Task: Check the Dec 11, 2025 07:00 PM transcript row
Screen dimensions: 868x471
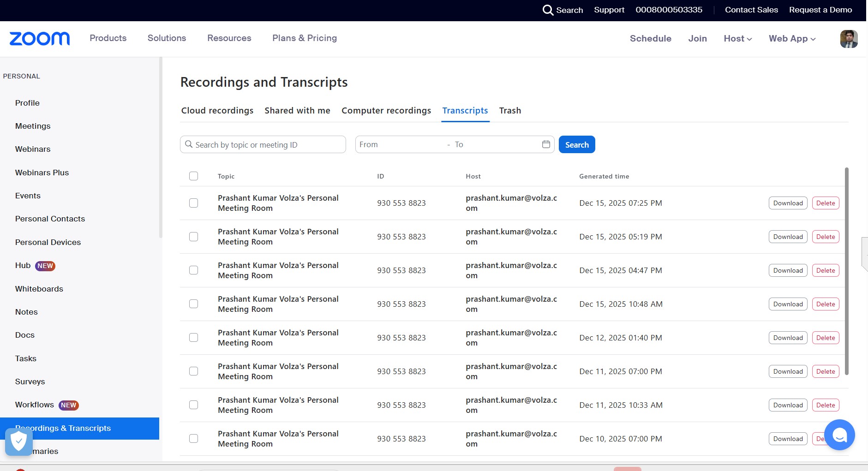Action: [x=194, y=371]
